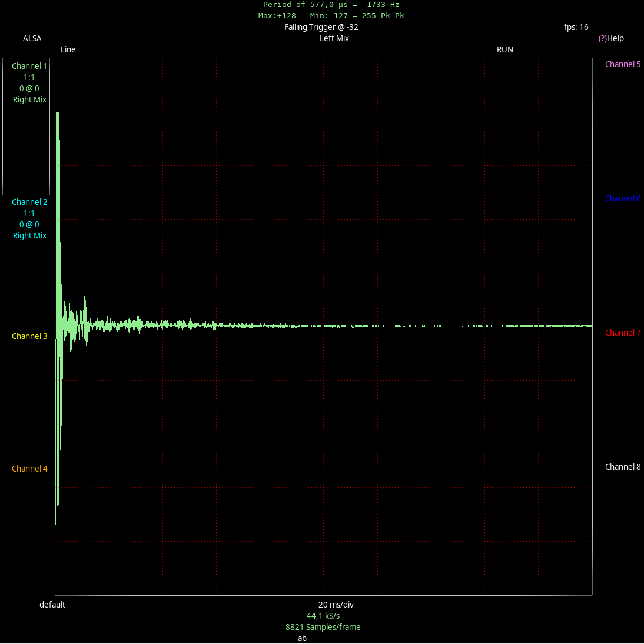Adjust Channel 1 scale 1:1
The width and height of the screenshot is (644, 644).
pyautogui.click(x=29, y=77)
